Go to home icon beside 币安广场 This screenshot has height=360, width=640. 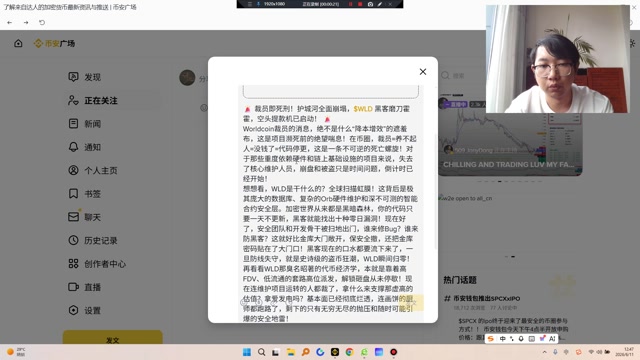click(x=18, y=43)
